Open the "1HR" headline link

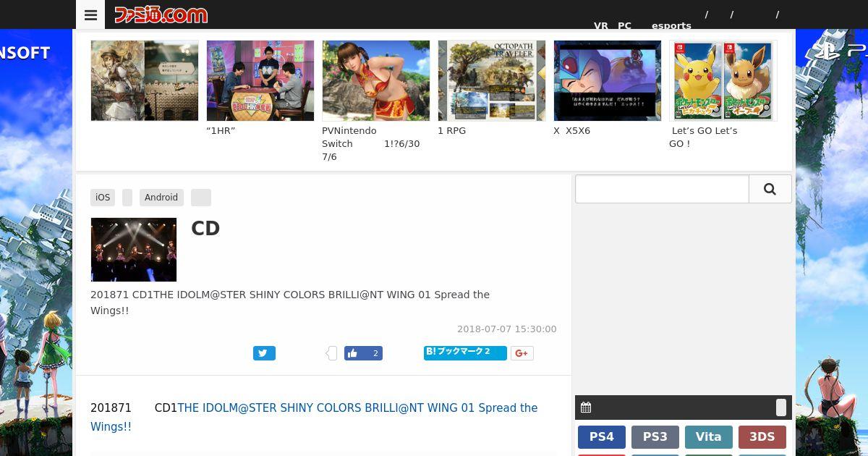[221, 131]
